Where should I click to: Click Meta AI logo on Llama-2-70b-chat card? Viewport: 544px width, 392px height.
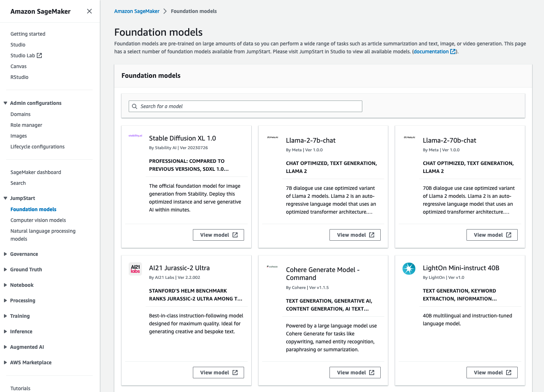click(x=410, y=137)
